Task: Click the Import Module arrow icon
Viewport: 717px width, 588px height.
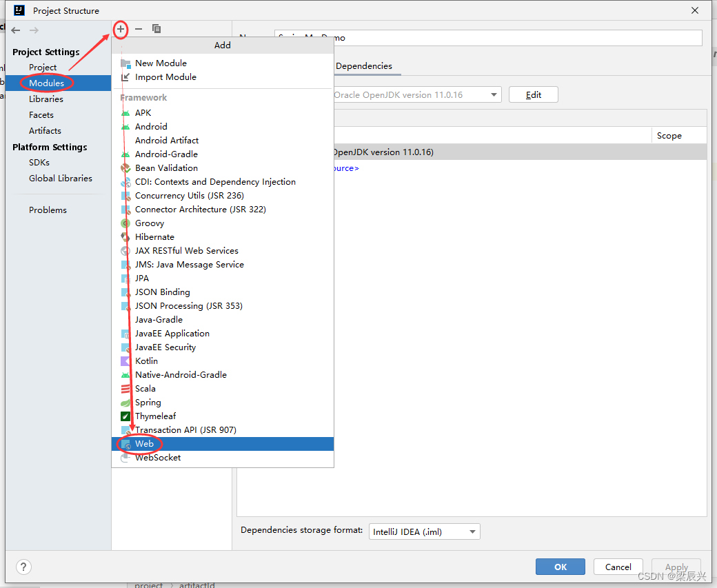Action: click(x=125, y=77)
